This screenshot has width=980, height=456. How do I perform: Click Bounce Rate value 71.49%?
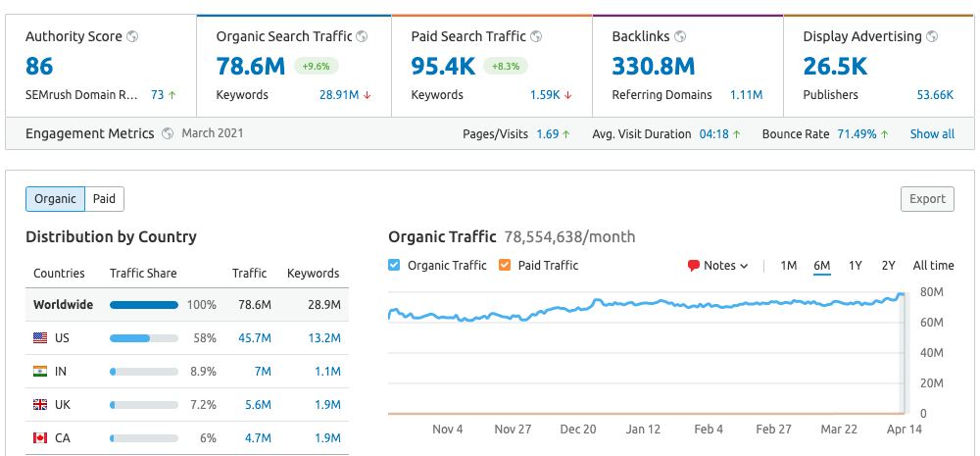(857, 134)
